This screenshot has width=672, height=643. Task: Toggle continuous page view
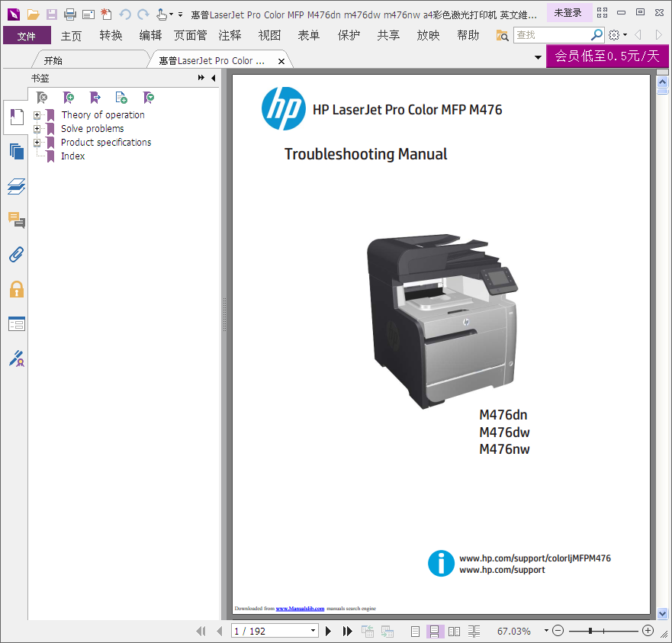coord(434,631)
